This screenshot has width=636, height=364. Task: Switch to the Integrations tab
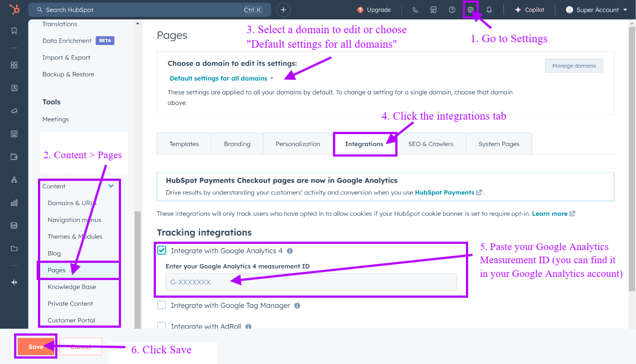coord(364,144)
